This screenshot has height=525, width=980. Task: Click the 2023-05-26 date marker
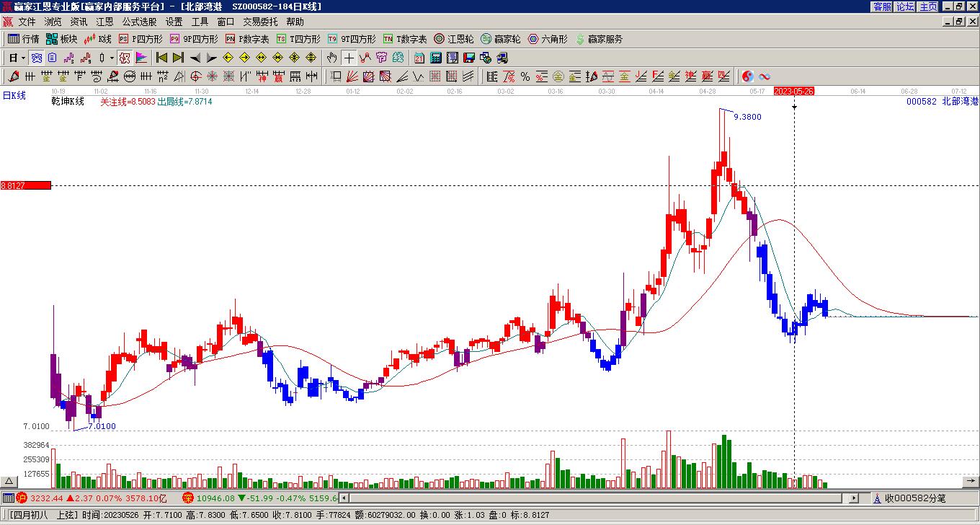794,92
